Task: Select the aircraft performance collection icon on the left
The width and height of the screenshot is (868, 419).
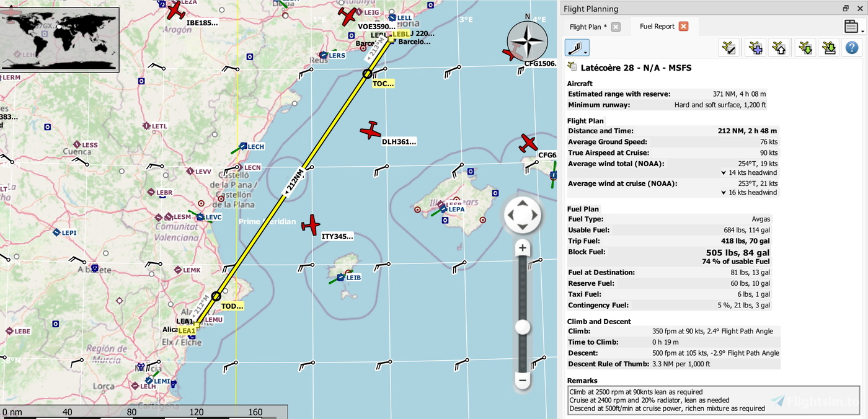Action: pos(577,47)
